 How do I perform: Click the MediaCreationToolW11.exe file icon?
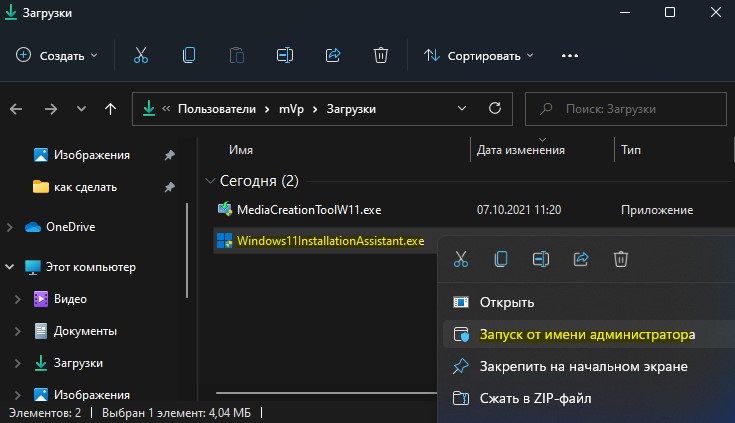(x=225, y=209)
